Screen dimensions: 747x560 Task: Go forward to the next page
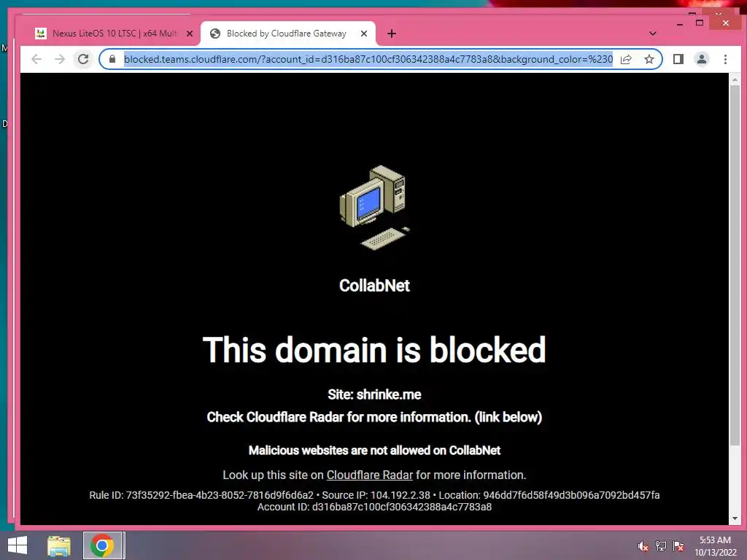[60, 59]
